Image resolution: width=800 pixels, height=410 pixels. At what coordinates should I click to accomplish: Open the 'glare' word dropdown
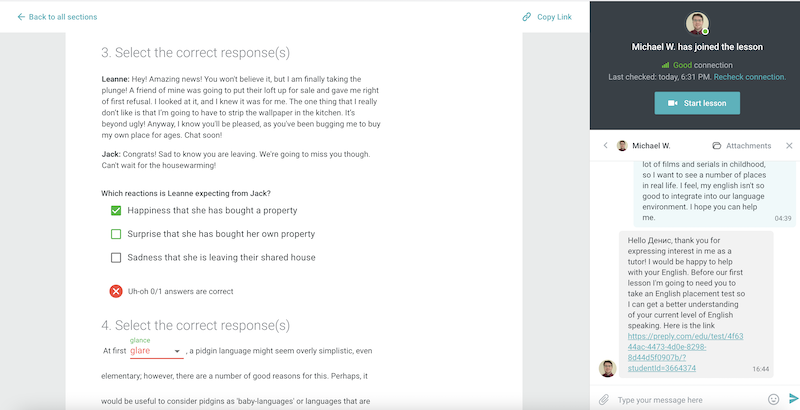click(x=177, y=352)
